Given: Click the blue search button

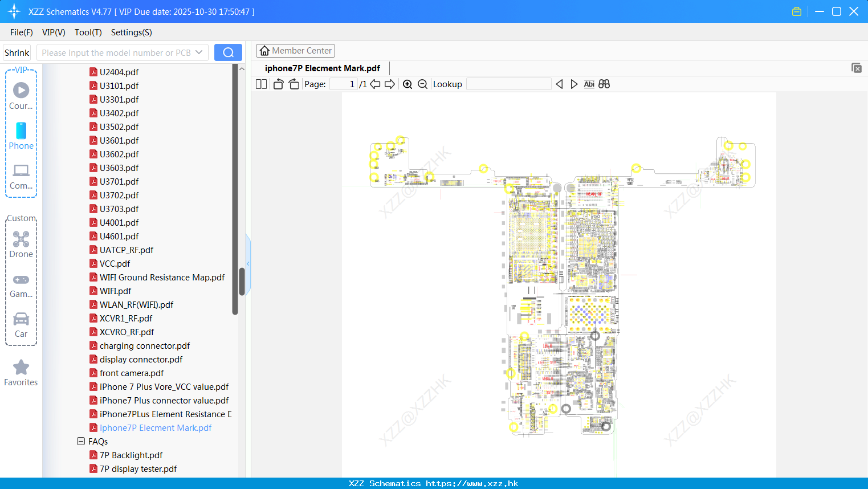Looking at the screenshot, I should [x=228, y=52].
